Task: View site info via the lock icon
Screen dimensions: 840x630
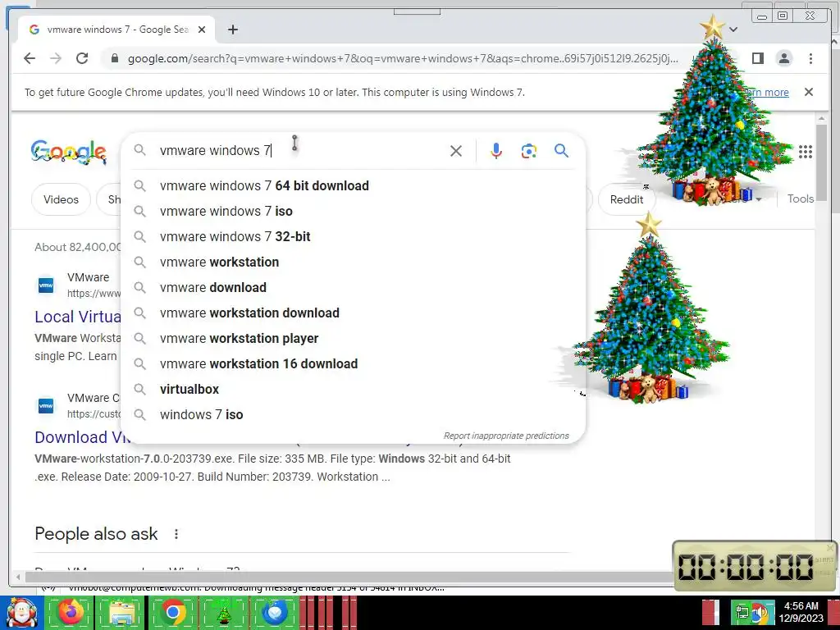Action: (x=114, y=58)
